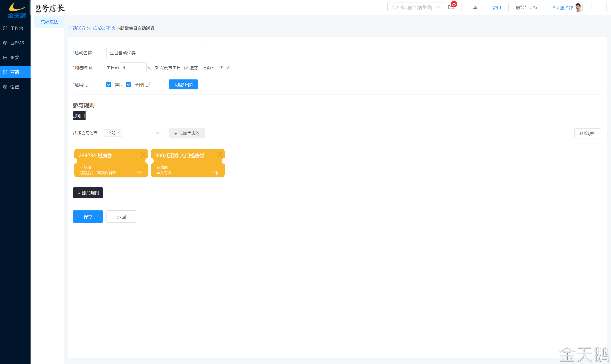Image resolution: width=611 pixels, height=364 pixels.
Task: Open 设置 in the sidebar
Action: click(x=15, y=87)
